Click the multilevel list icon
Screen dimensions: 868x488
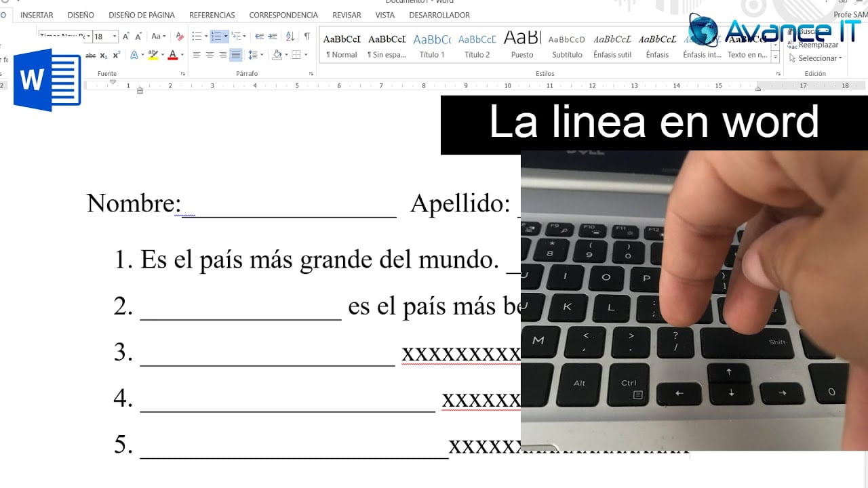coord(237,37)
